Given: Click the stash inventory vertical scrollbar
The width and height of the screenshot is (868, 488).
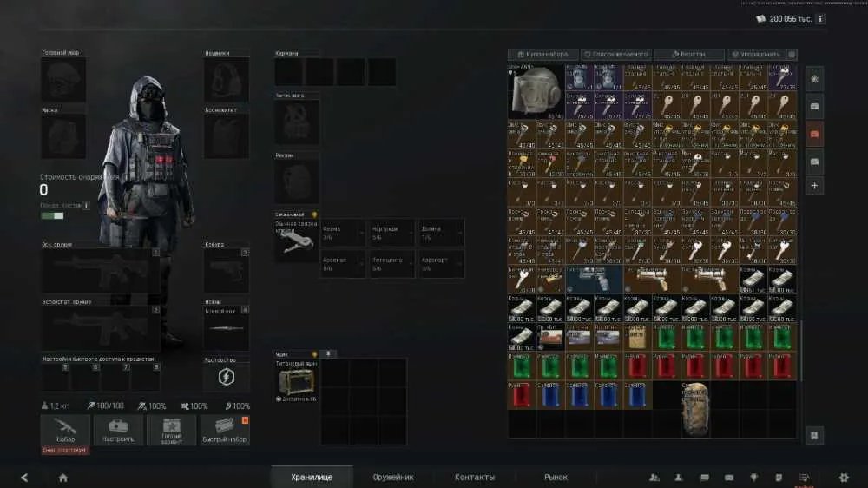Looking at the screenshot, I should (x=801, y=351).
